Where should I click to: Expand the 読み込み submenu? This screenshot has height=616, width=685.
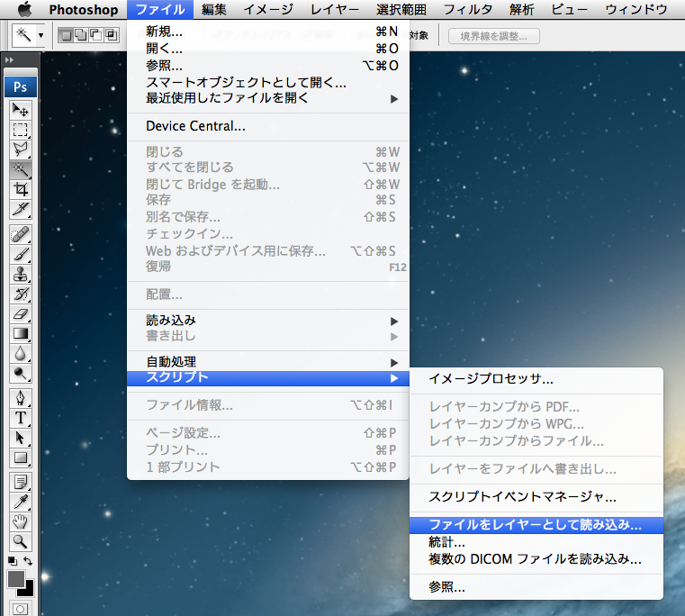click(x=268, y=321)
